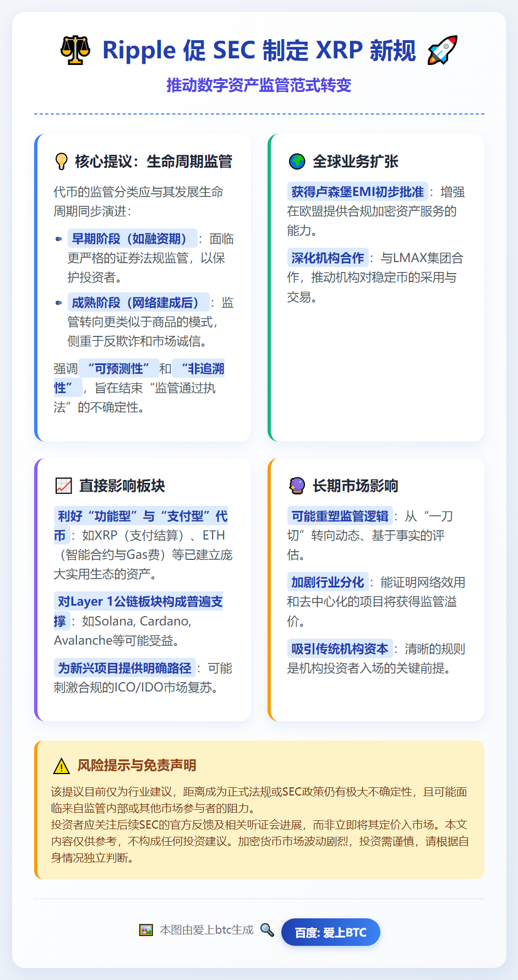Click the lightbulb icon by 核心提议

coord(61,161)
